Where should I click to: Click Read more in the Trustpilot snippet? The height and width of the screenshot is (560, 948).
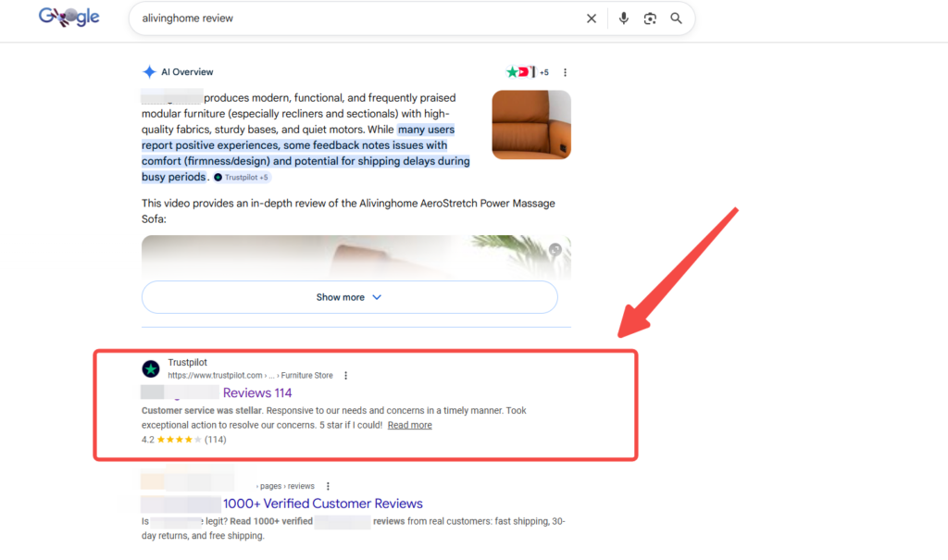(409, 425)
